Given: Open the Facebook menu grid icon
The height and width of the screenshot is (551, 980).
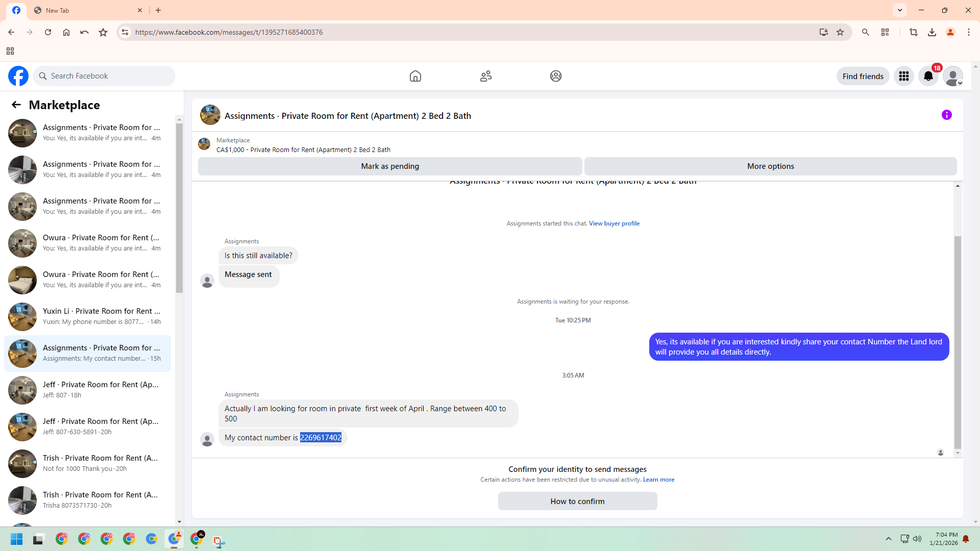Looking at the screenshot, I should pyautogui.click(x=903, y=76).
